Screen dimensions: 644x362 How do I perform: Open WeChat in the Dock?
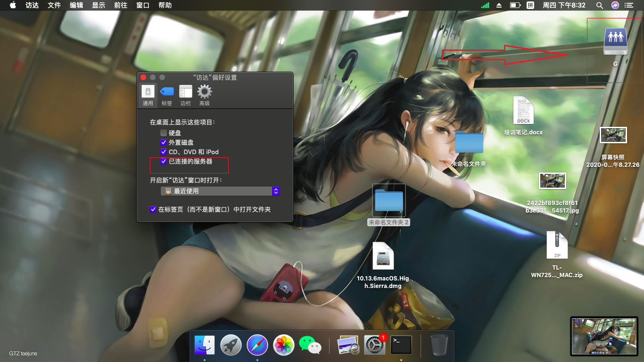click(x=310, y=345)
